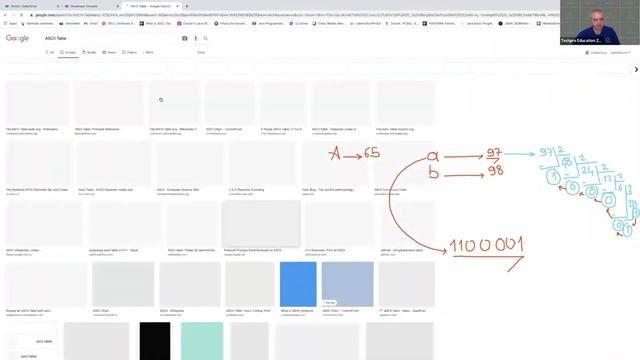Open the light-blue ASCII Chart thumbnail
This screenshot has height=360, width=640.
point(347,284)
